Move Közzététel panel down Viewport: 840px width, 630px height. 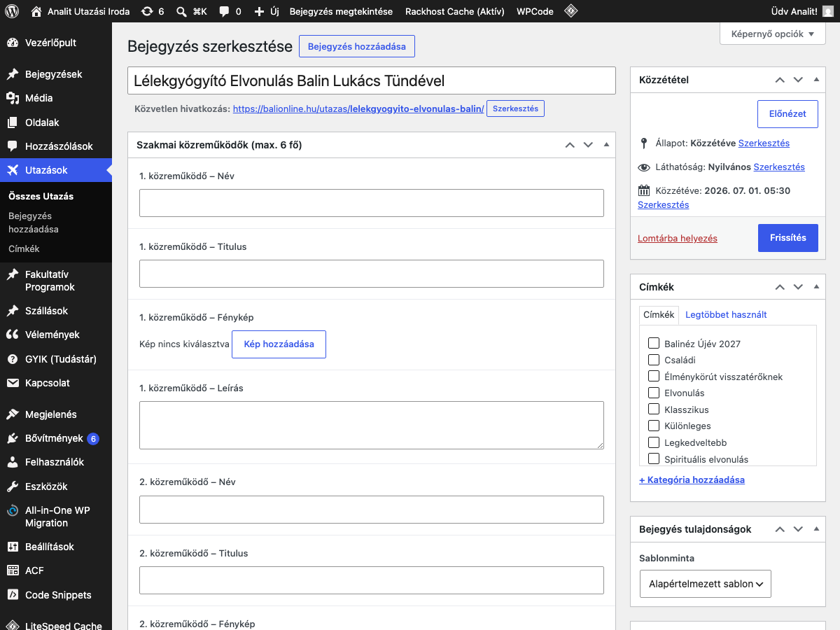798,80
